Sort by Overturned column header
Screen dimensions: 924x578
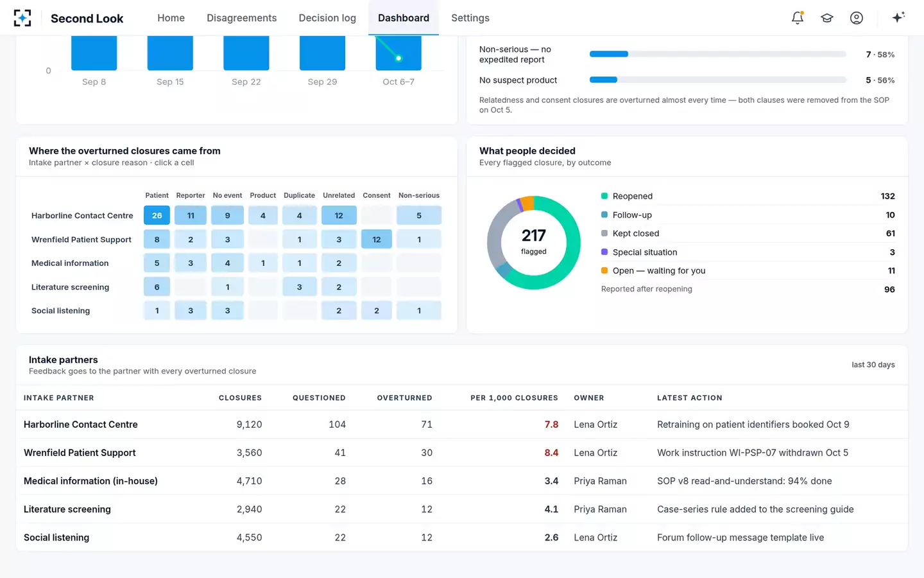point(404,398)
